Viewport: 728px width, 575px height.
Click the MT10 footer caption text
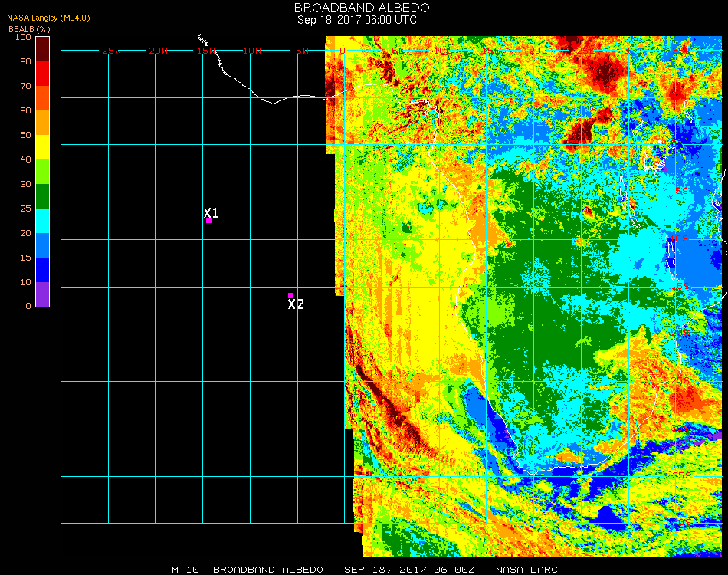click(x=185, y=570)
